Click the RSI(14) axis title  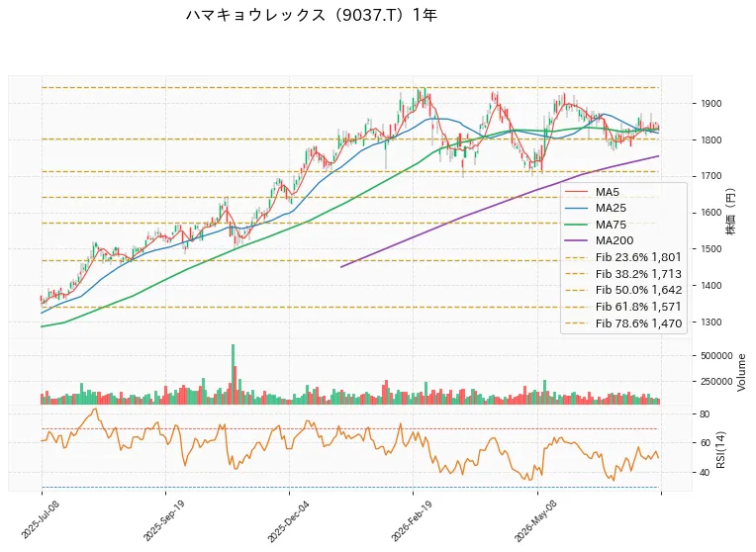click(x=720, y=449)
